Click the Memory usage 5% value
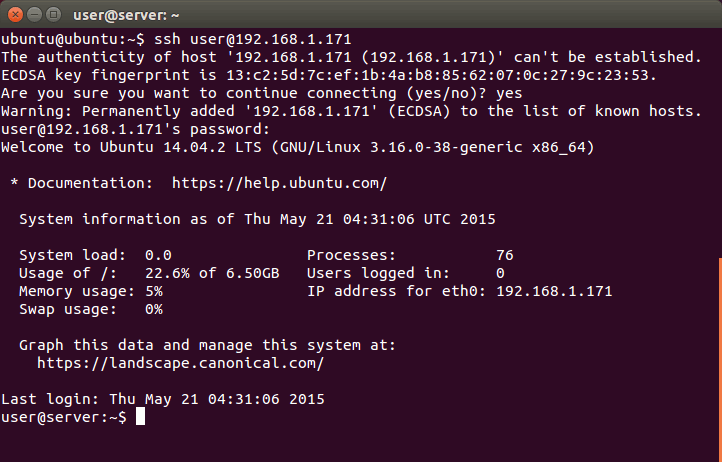Image resolution: width=722 pixels, height=462 pixels. pos(153,291)
